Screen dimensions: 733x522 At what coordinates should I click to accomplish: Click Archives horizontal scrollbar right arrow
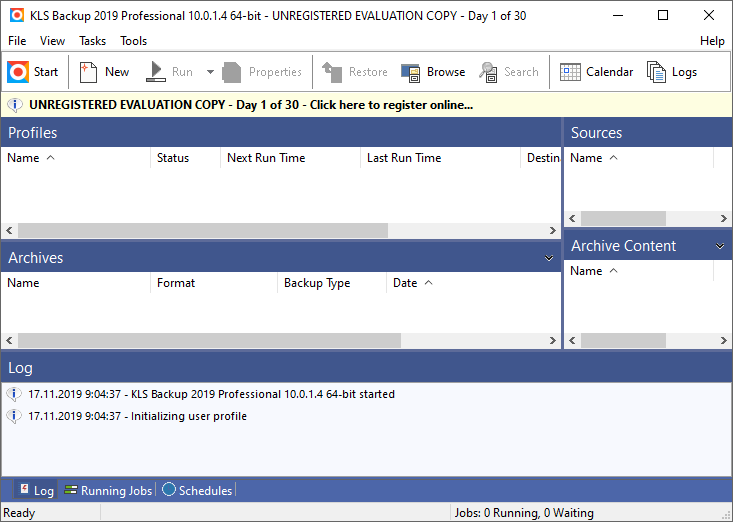(553, 341)
